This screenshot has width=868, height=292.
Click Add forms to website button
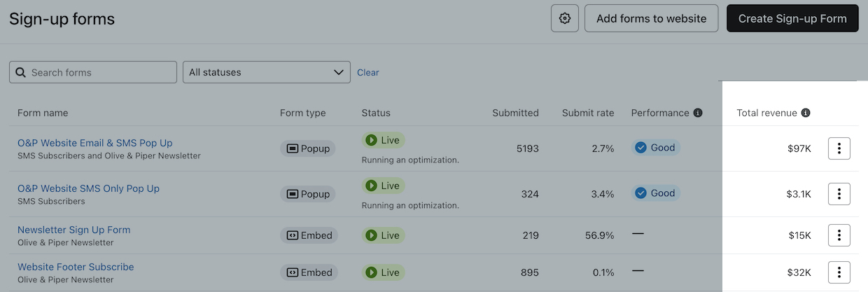(x=651, y=19)
